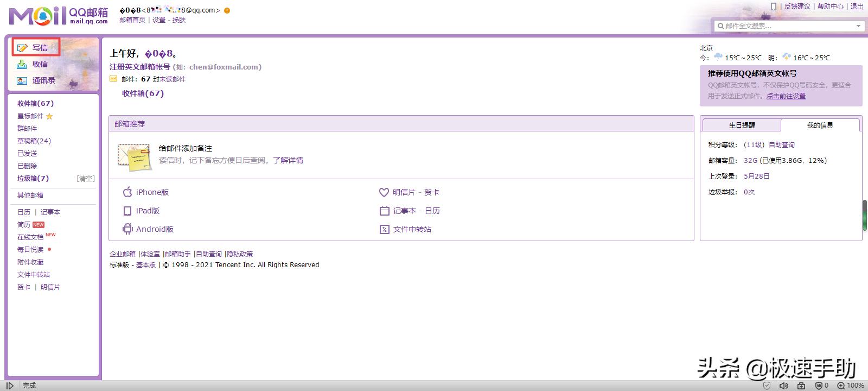Image resolution: width=868 pixels, height=391 pixels.
Task: Click the 了解详情 link
Action: click(288, 161)
